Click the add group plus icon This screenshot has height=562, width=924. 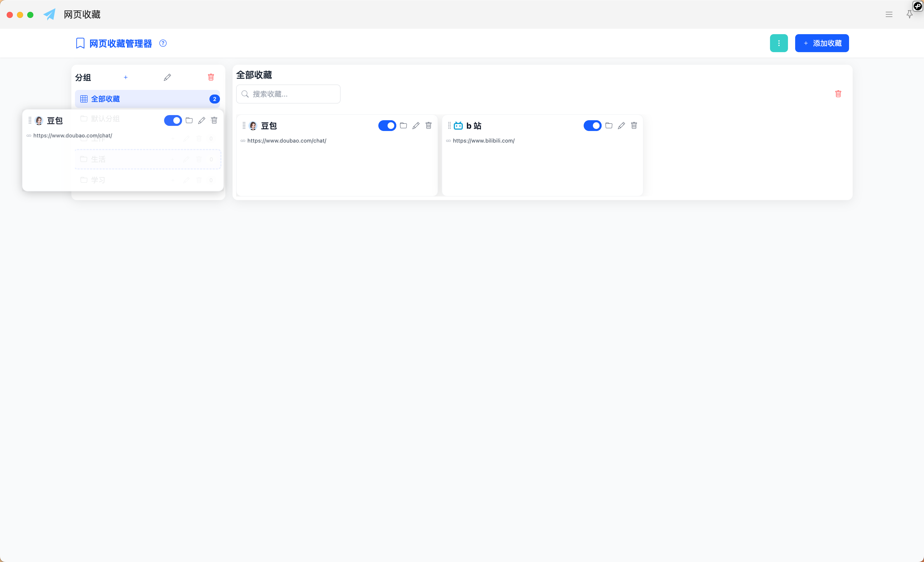tap(126, 77)
